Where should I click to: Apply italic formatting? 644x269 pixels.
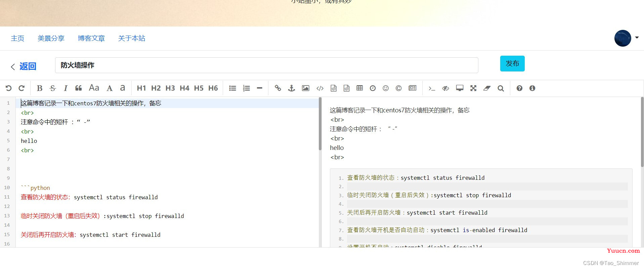point(66,88)
